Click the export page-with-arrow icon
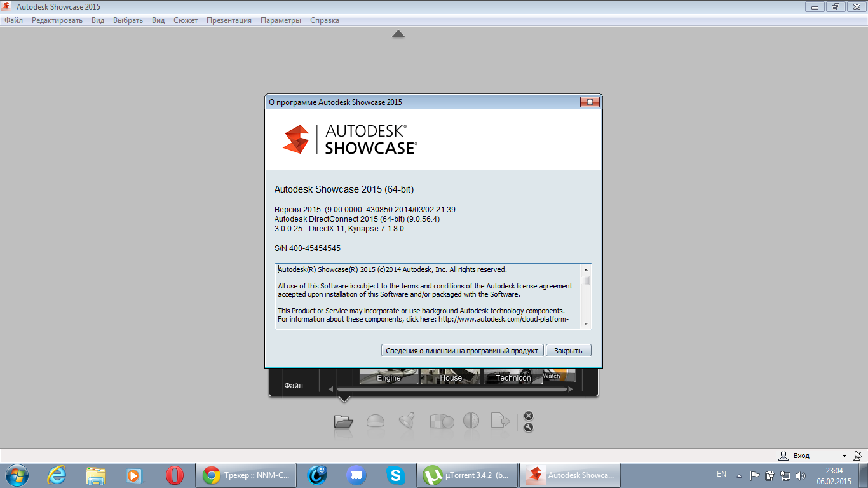The height and width of the screenshot is (488, 868). pyautogui.click(x=500, y=421)
